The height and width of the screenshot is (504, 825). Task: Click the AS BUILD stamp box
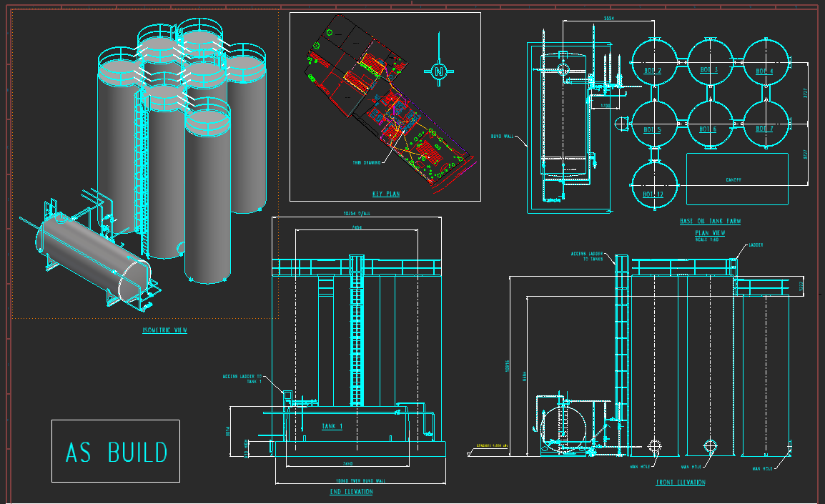tap(116, 451)
